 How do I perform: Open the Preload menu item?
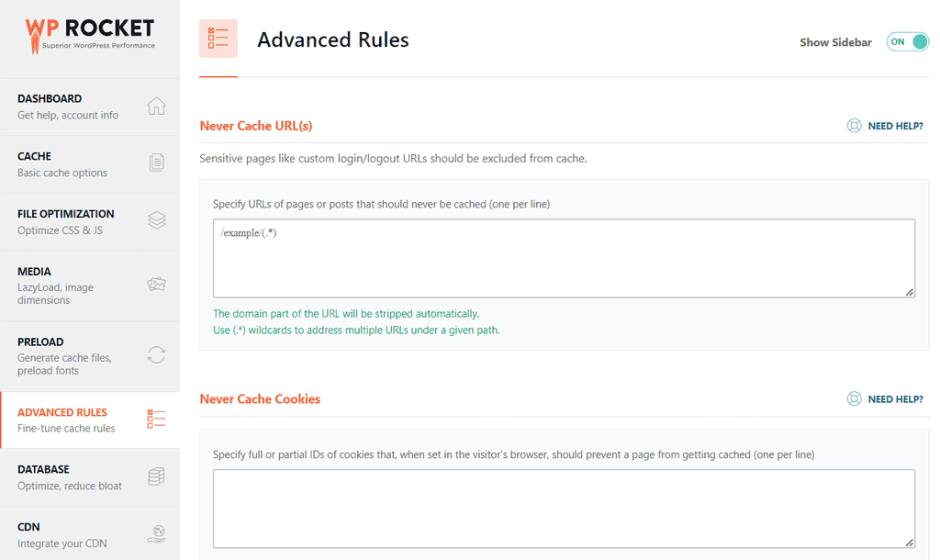tap(90, 356)
